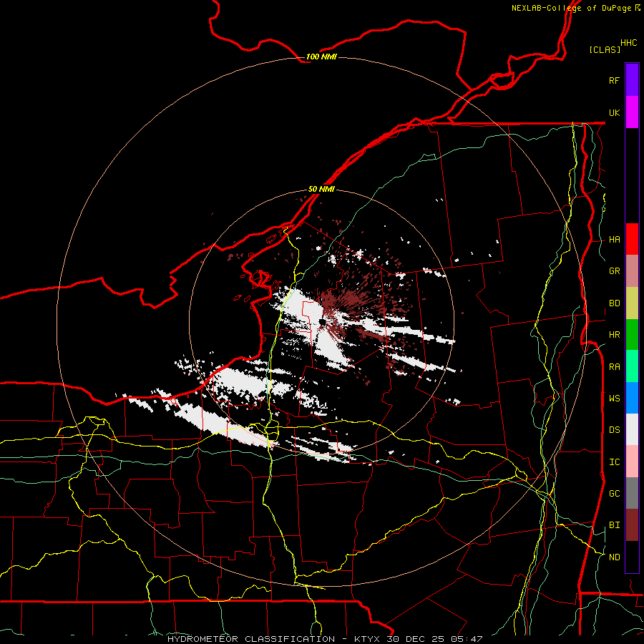Pick the RA light green legend swatch
The height and width of the screenshot is (644, 644).
[x=632, y=366]
